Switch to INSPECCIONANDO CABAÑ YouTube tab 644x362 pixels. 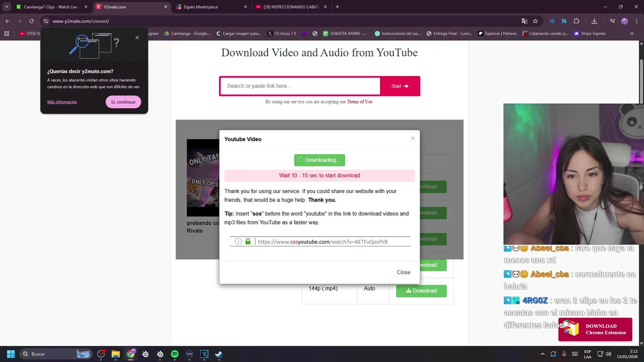(292, 7)
